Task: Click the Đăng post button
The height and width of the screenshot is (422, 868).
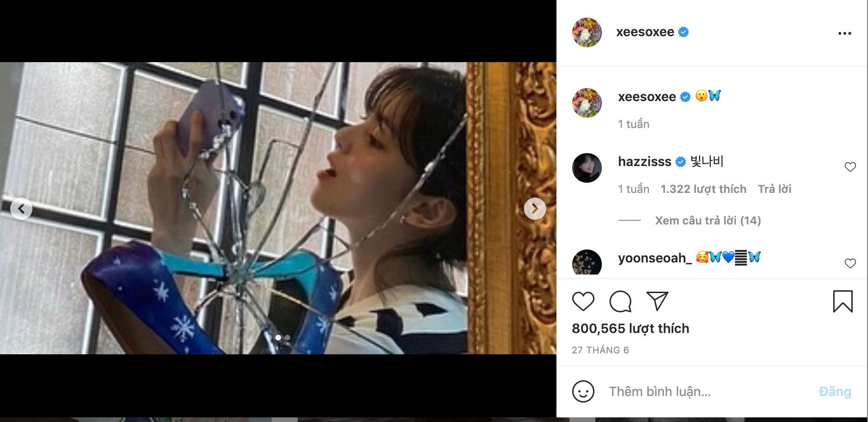Action: click(x=835, y=391)
